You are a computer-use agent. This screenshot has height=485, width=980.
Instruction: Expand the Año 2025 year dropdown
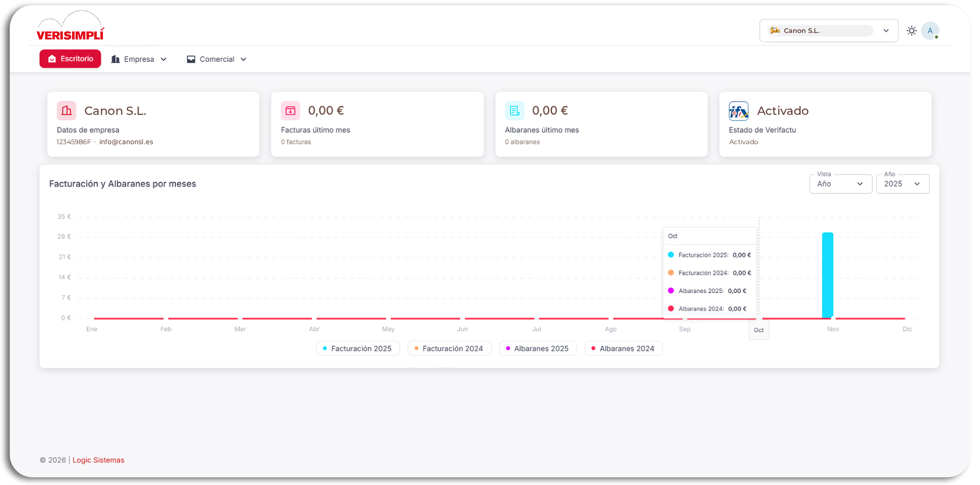(902, 184)
